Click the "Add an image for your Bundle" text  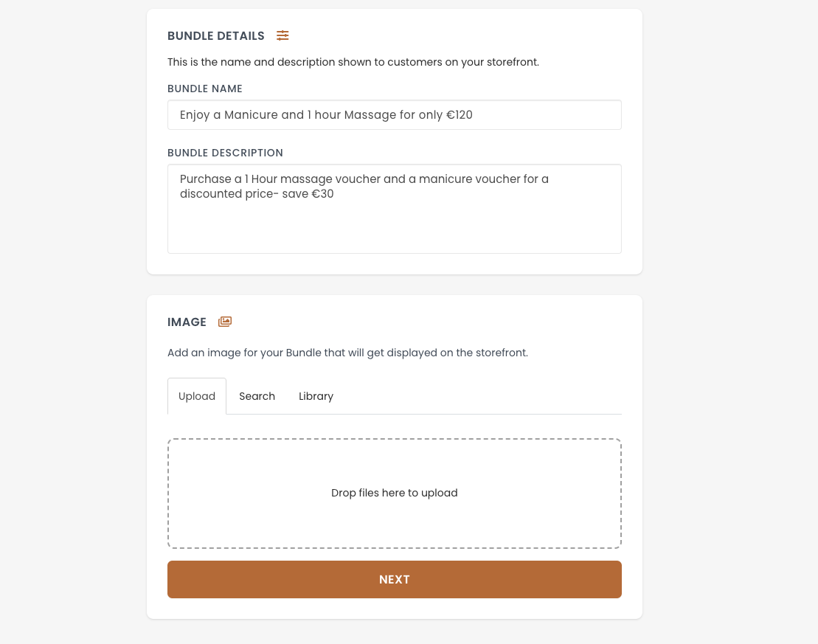pyautogui.click(x=347, y=353)
